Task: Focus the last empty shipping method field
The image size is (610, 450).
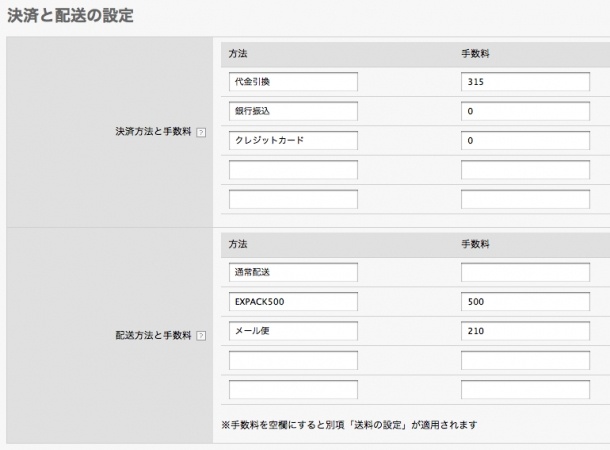Action: coord(293,390)
